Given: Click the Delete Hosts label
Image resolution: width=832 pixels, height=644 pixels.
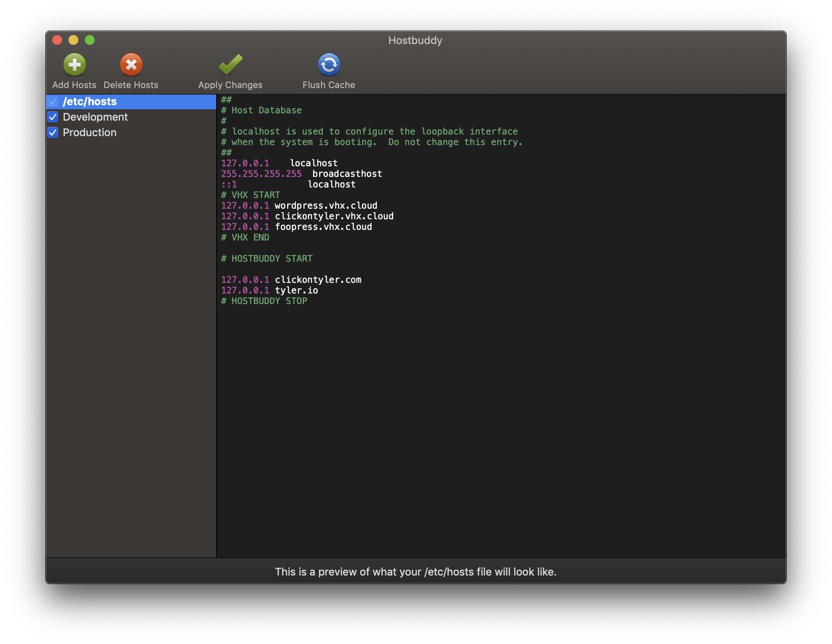Looking at the screenshot, I should pos(131,85).
